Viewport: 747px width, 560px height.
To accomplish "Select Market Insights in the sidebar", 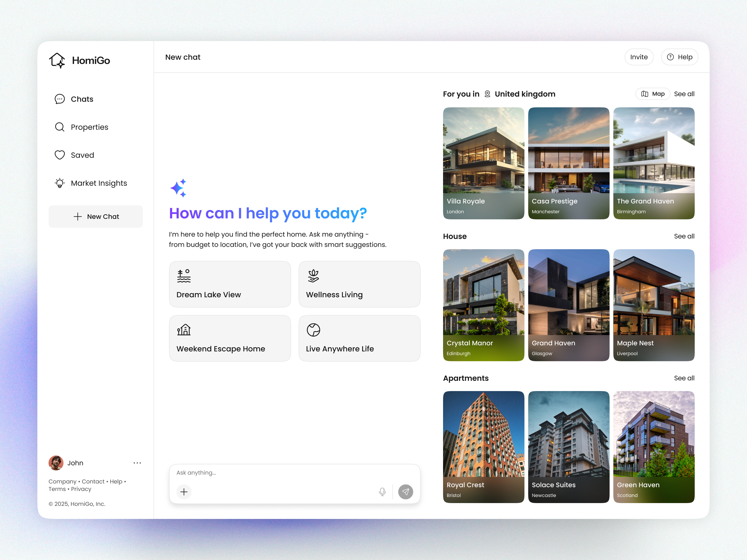I will (99, 183).
